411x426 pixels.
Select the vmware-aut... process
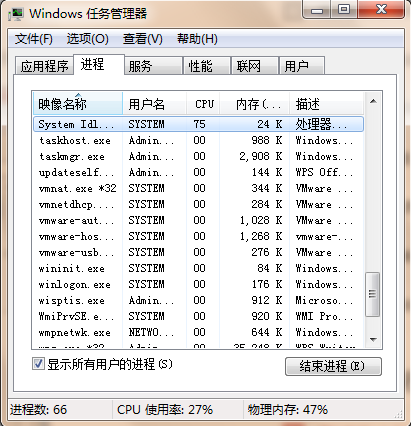point(198,220)
